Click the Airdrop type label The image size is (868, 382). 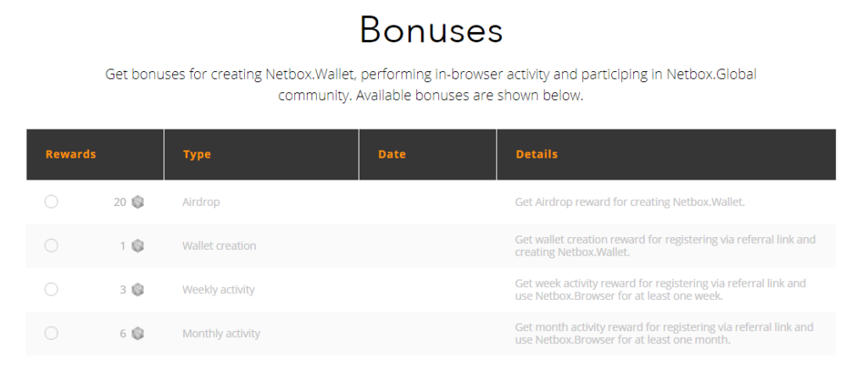(201, 202)
